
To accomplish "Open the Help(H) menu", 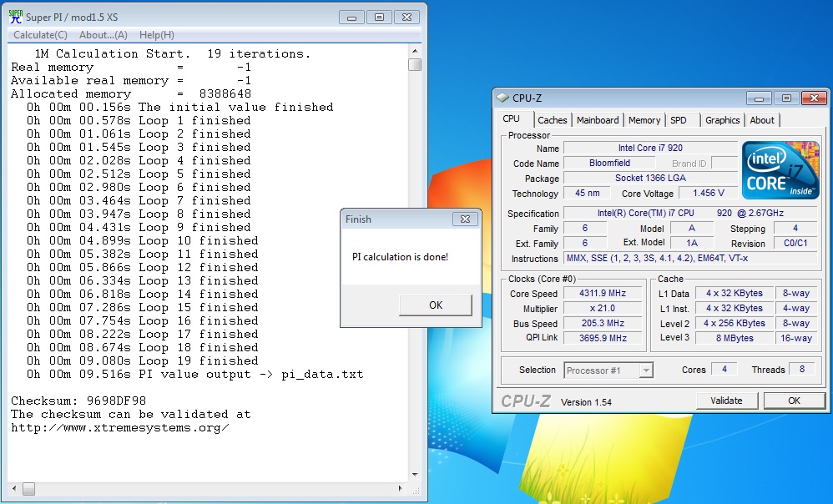I will (156, 35).
